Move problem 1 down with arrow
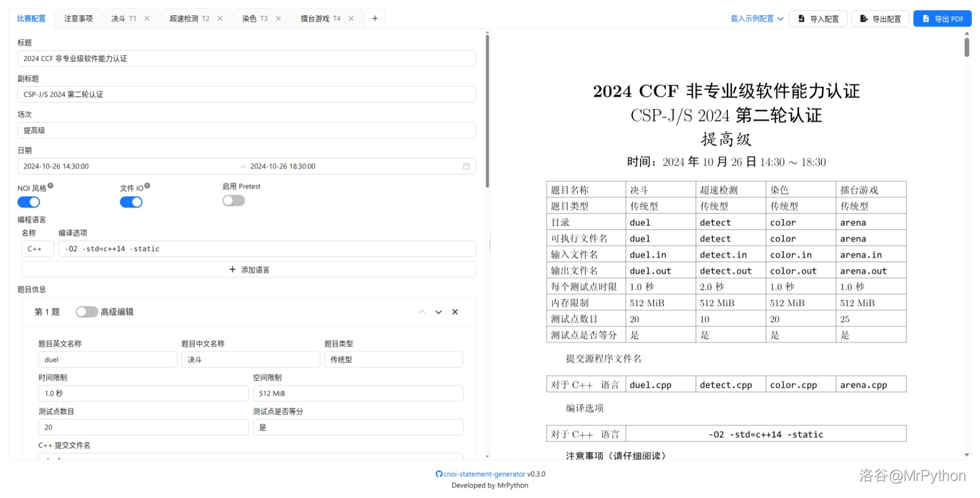The width and height of the screenshot is (980, 498). (438, 312)
